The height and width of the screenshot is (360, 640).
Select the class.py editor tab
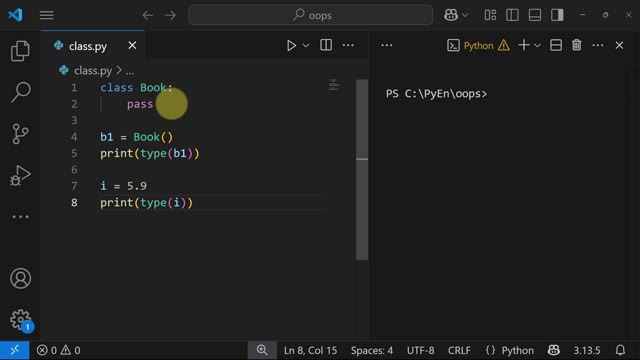[x=93, y=46]
